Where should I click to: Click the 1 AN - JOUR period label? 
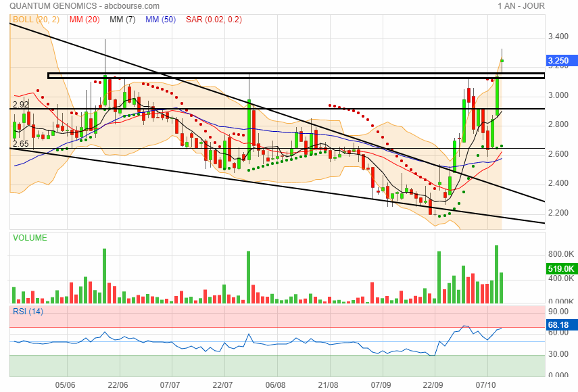(521, 6)
